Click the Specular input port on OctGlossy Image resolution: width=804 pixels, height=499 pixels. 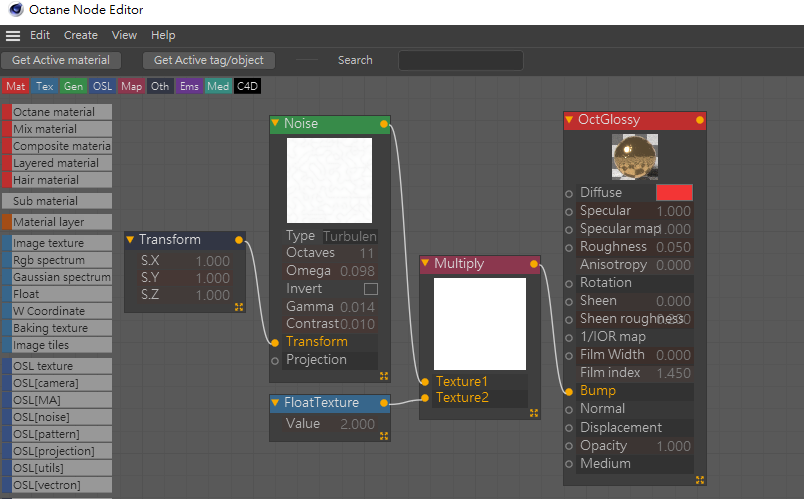pyautogui.click(x=569, y=212)
